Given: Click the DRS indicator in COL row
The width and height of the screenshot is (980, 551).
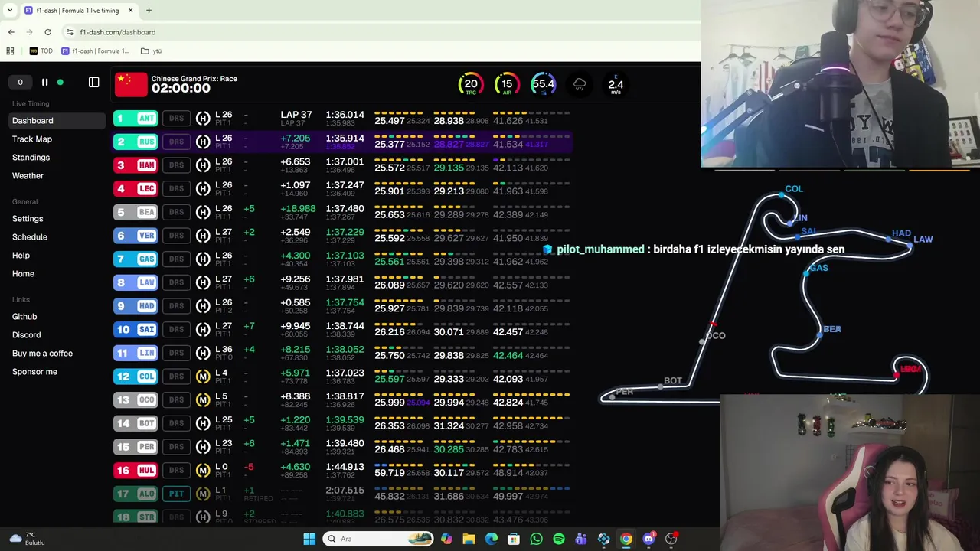Looking at the screenshot, I should point(176,376).
